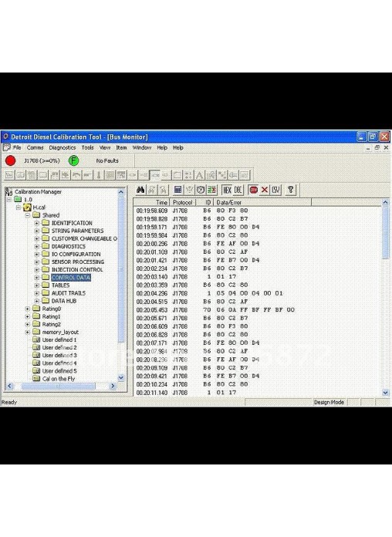Click the green F fault indicator

(x=73, y=160)
